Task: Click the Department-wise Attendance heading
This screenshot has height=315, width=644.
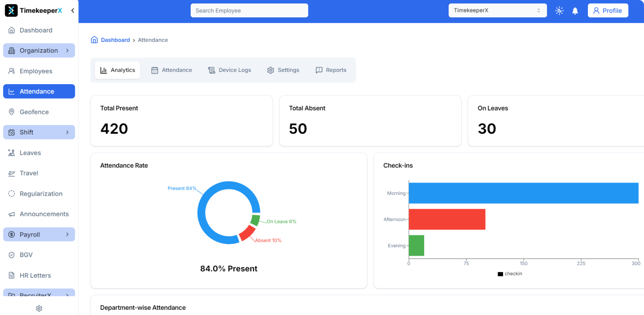Action: [143, 308]
